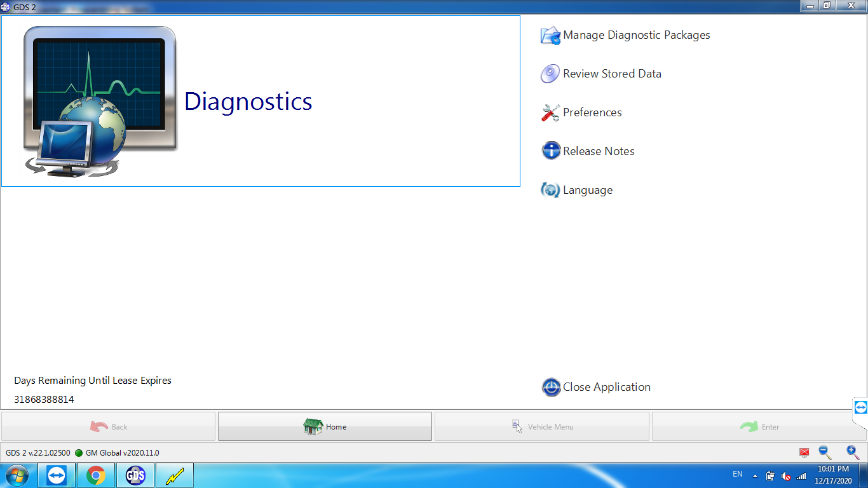Click the muted volume tray icon
This screenshot has height=488, width=868.
pyautogui.click(x=786, y=475)
